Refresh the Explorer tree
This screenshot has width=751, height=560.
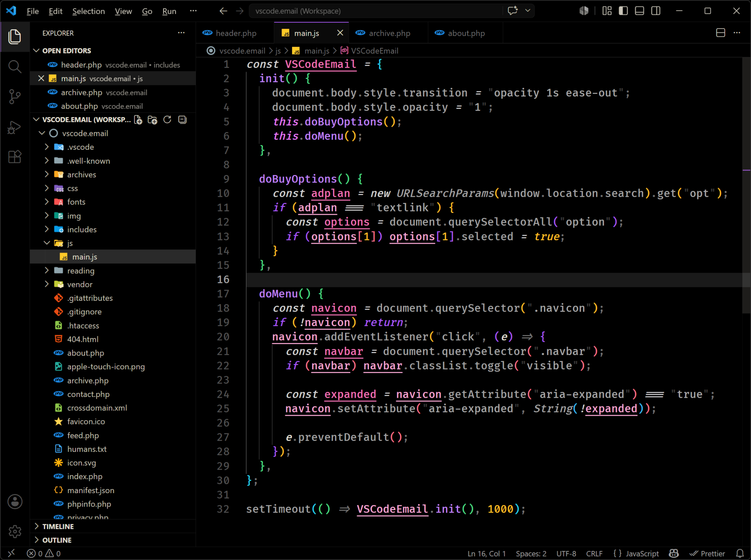[x=167, y=120]
